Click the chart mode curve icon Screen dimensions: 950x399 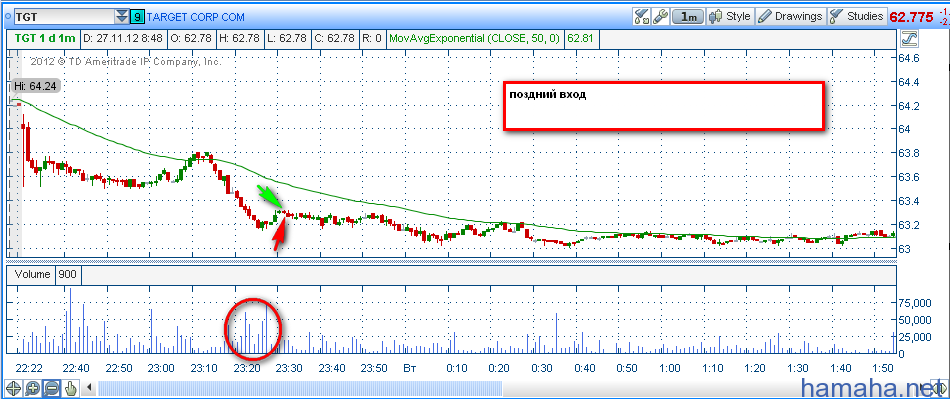(x=909, y=39)
